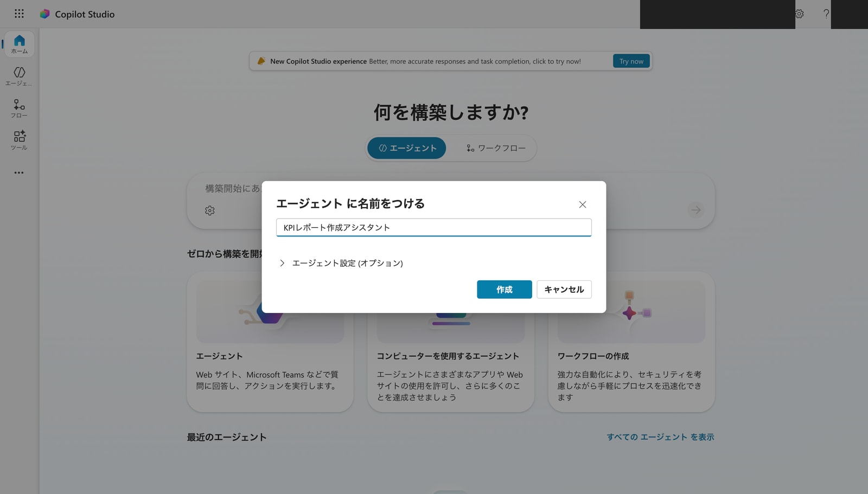This screenshot has height=494, width=868.
Task: Click the 最近のエージェント heading
Action: (227, 437)
